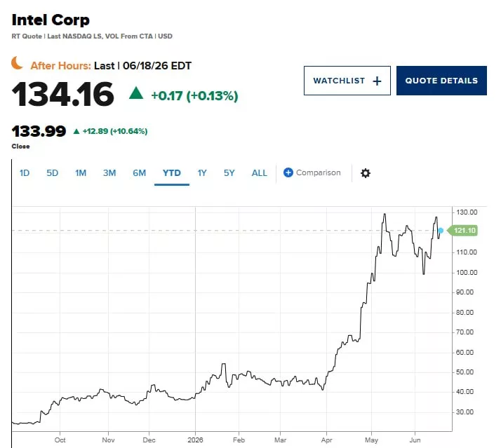Click the plus icon on Watchlist button
Image resolution: width=501 pixels, height=448 pixels.
pyautogui.click(x=377, y=81)
